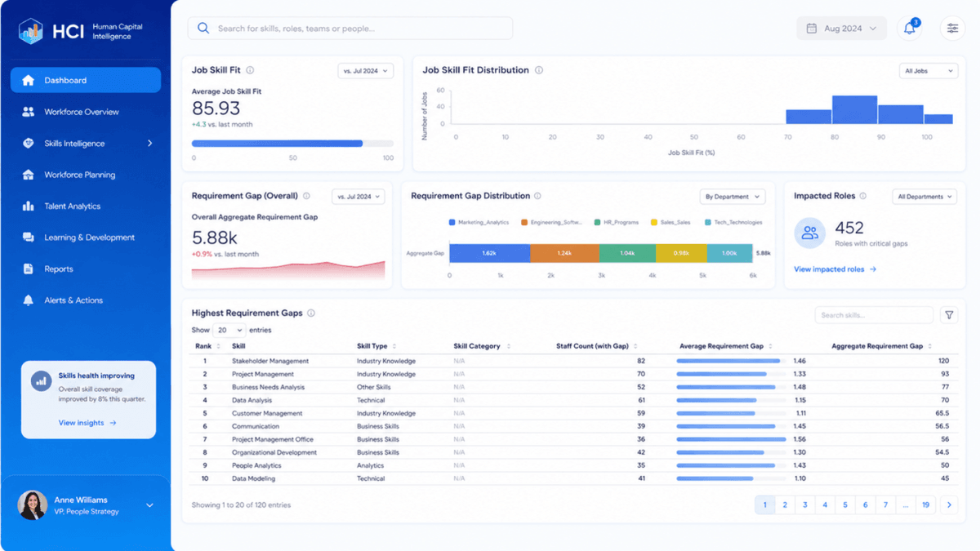This screenshot has height=551, width=980.
Task: Click the search for skills, roles field
Action: [x=350, y=29]
